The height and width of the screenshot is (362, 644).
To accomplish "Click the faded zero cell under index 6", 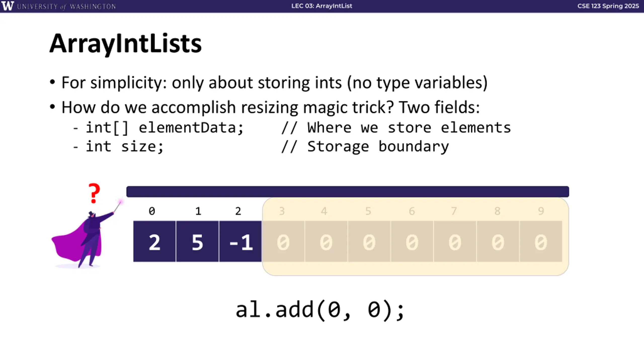I will [412, 242].
